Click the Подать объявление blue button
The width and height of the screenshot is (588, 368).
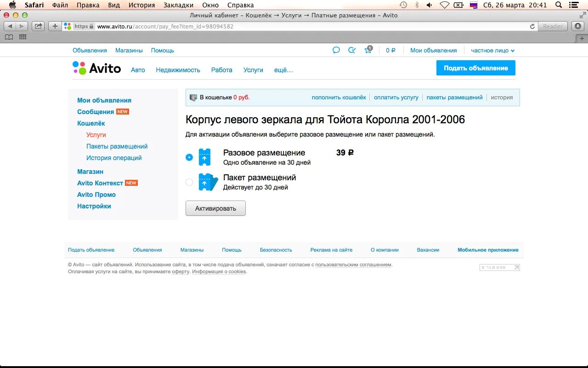pos(476,68)
